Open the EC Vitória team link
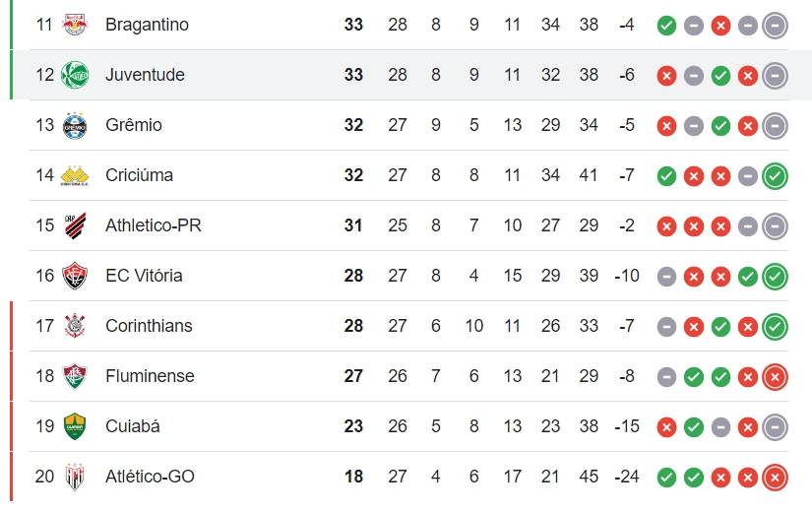 (x=144, y=275)
